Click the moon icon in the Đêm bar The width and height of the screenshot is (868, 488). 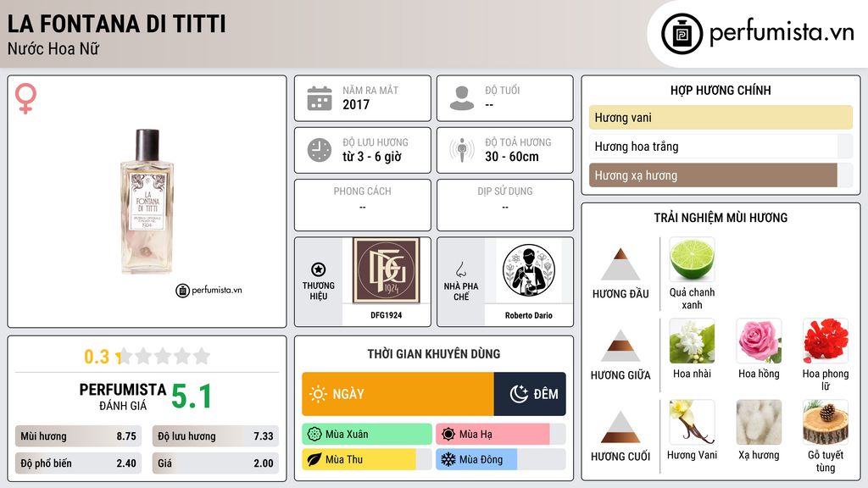click(x=519, y=394)
